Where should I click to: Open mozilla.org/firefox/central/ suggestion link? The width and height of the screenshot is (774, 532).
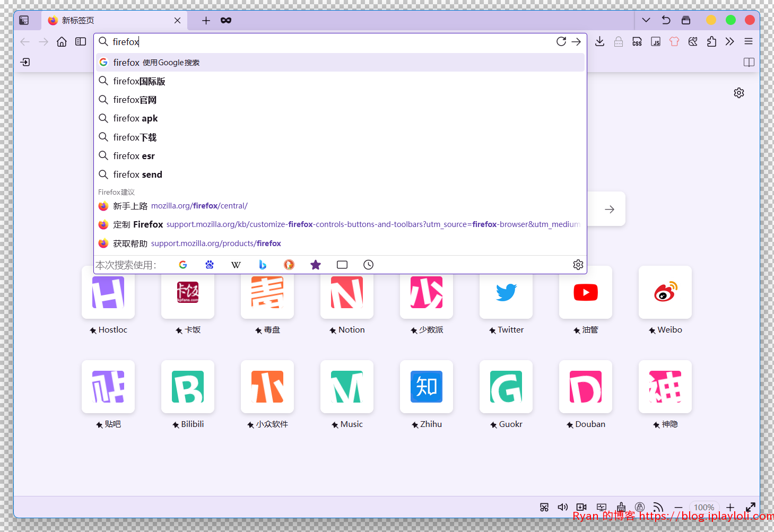point(199,206)
